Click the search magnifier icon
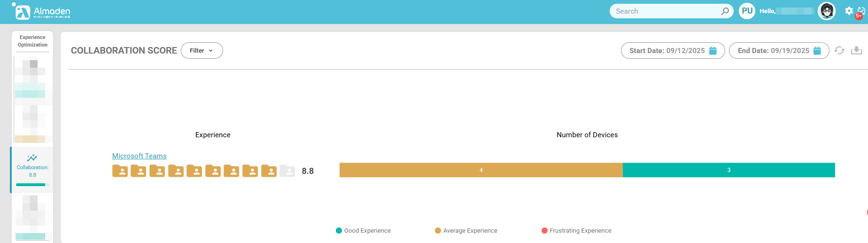The height and width of the screenshot is (243, 868). pos(725,11)
